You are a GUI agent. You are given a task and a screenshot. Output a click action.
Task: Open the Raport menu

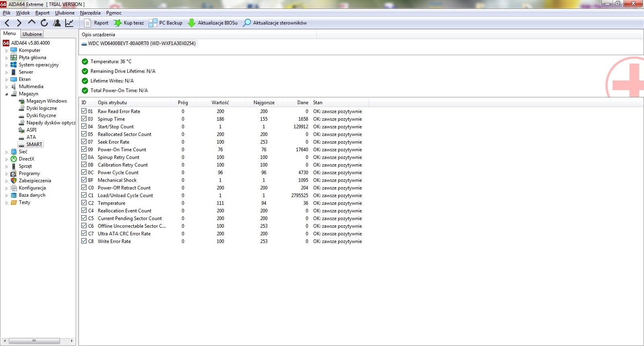click(42, 13)
